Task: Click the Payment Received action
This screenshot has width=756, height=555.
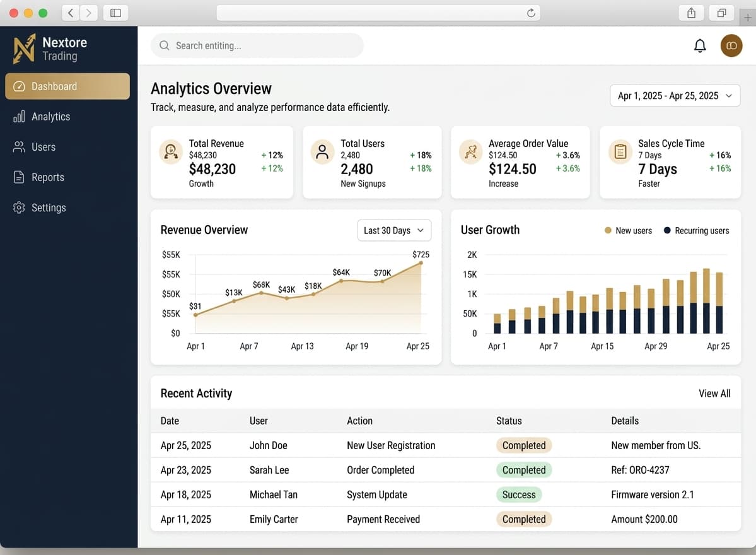Action: pos(383,519)
